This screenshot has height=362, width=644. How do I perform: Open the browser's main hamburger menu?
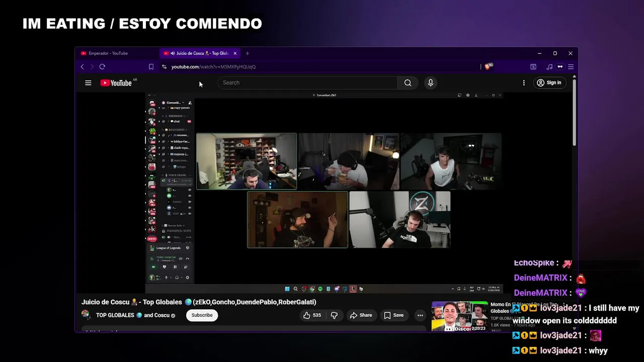tap(571, 66)
